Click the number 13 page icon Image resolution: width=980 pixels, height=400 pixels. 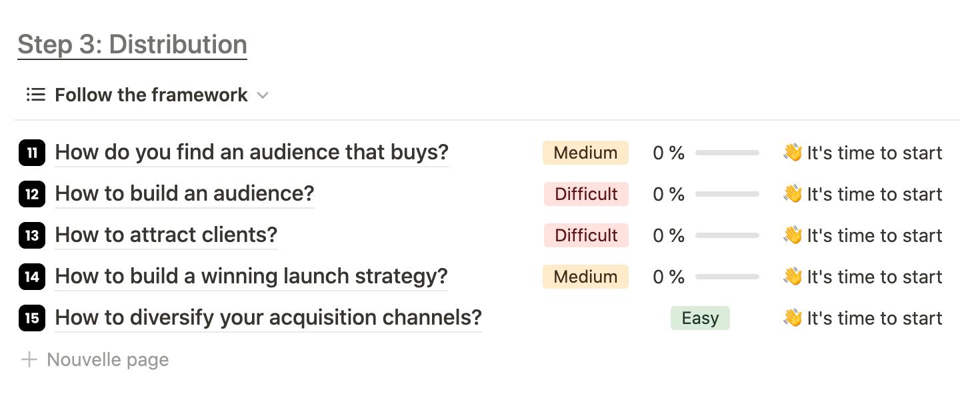(x=32, y=235)
